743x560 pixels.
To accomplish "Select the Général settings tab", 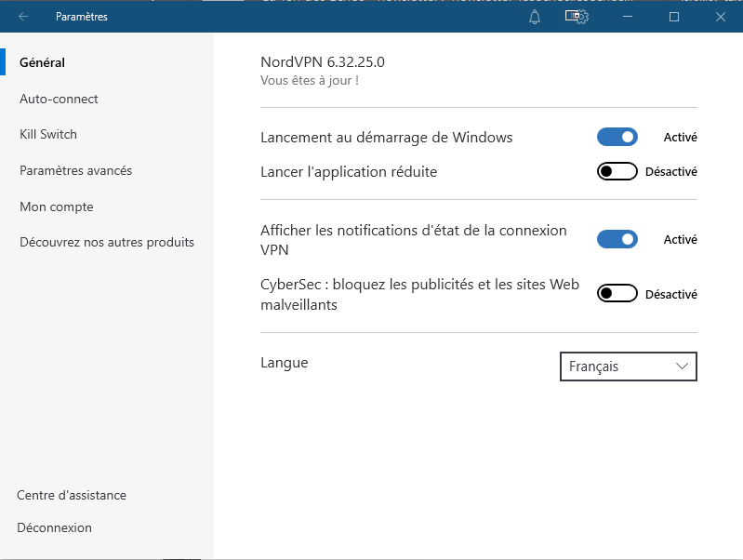I will click(42, 62).
